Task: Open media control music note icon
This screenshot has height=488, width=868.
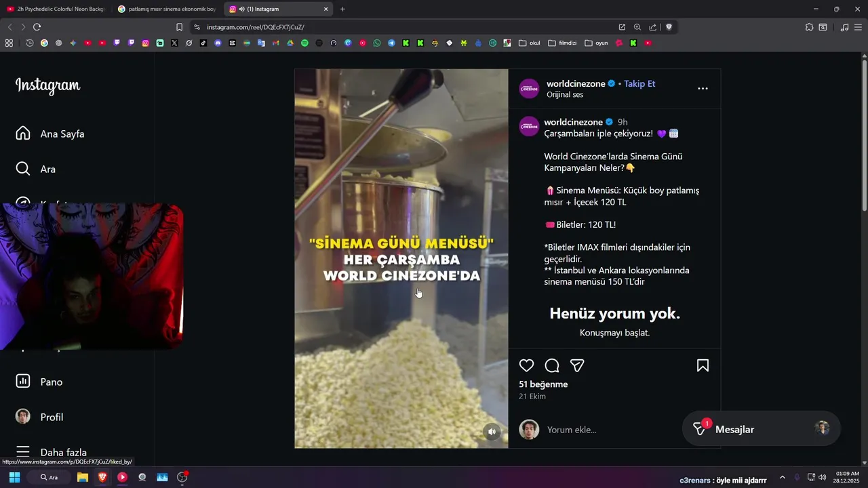Action: point(844,27)
